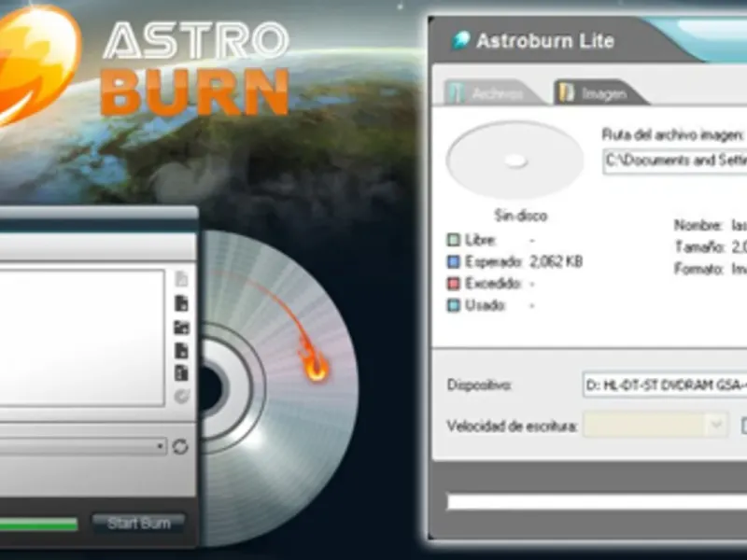The image size is (747, 560).
Task: Click the blank disc image above Sin disco
Action: click(515, 161)
